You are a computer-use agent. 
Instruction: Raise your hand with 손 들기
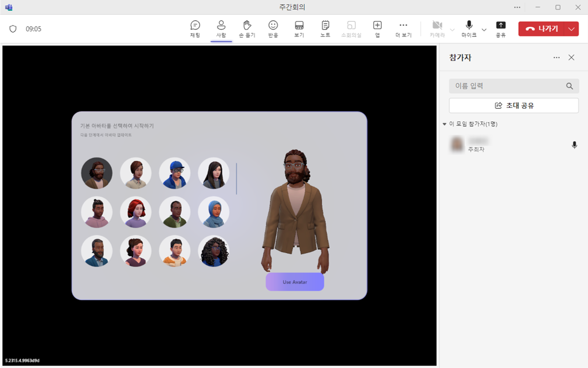click(x=247, y=29)
